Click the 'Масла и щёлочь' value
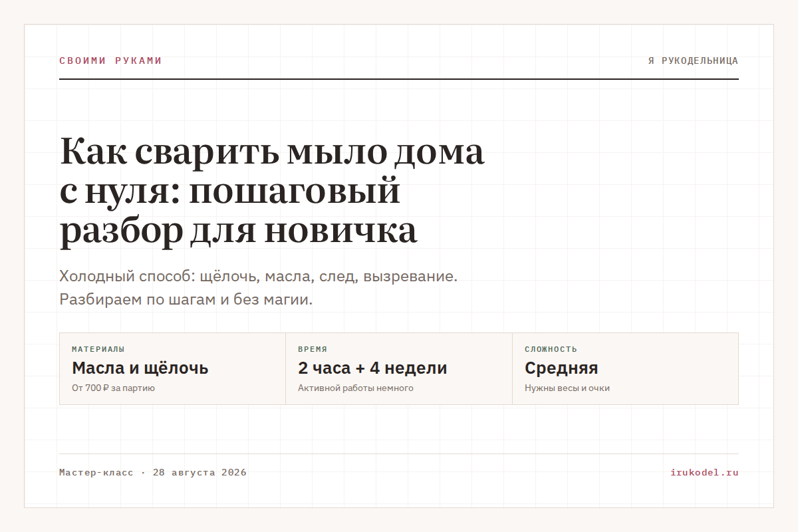Image resolution: width=798 pixels, height=532 pixels. 140,368
